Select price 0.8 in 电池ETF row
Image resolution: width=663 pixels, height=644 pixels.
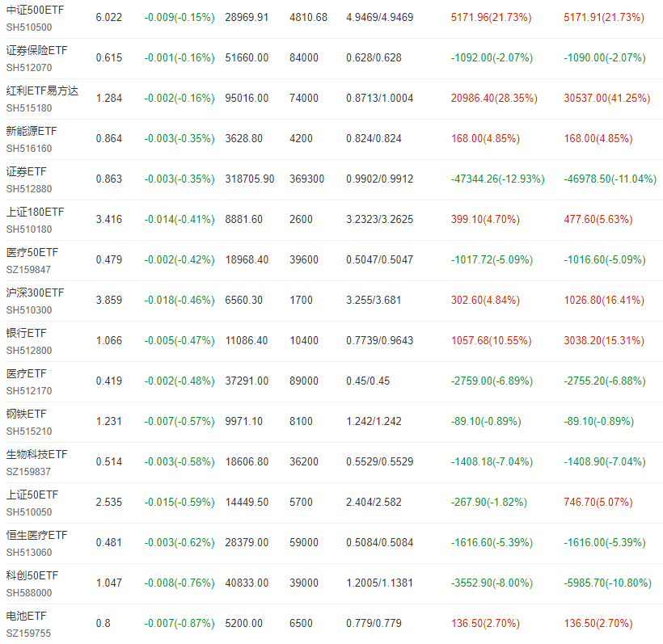coord(103,623)
